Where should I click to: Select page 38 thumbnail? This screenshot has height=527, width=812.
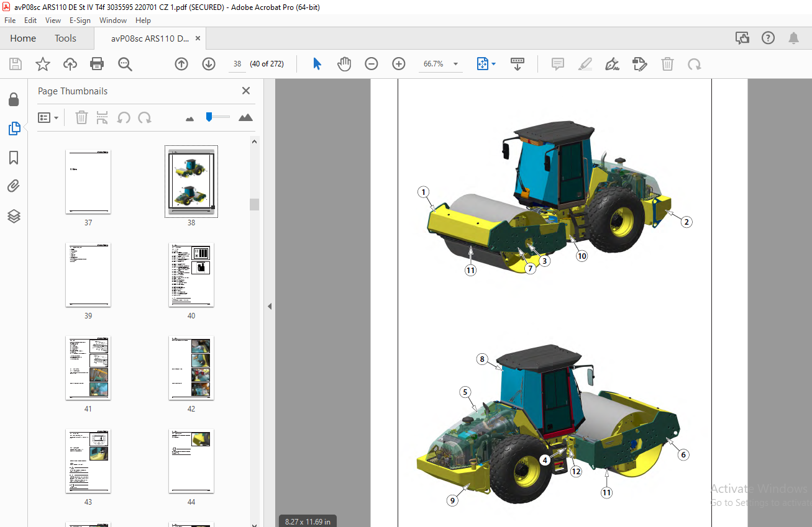[x=191, y=182]
